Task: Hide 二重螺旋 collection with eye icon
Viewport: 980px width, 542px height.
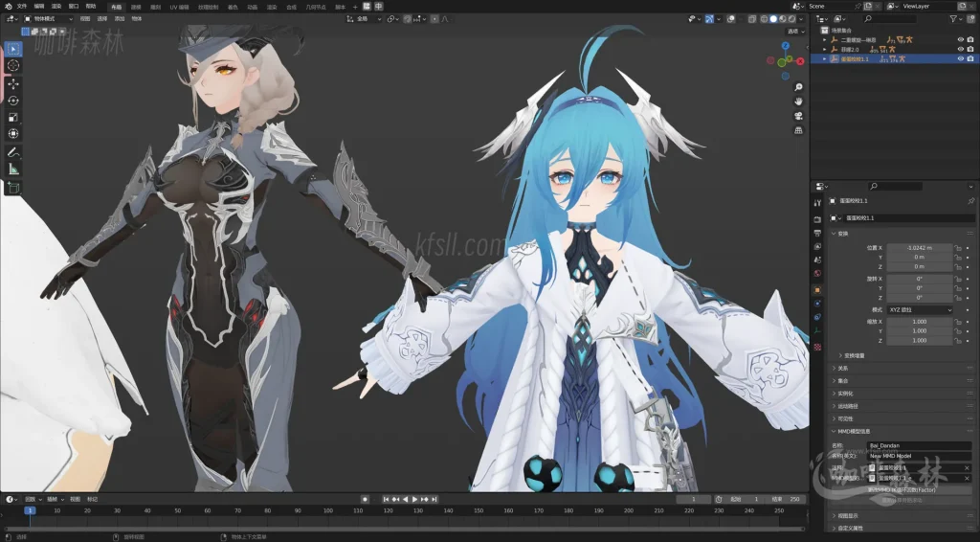Action: click(961, 39)
